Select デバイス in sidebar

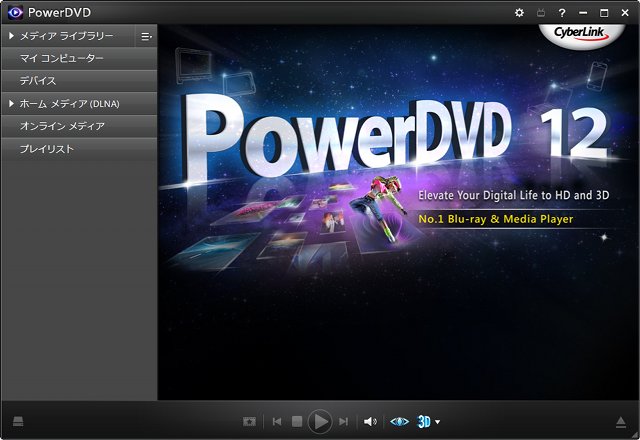(79, 81)
